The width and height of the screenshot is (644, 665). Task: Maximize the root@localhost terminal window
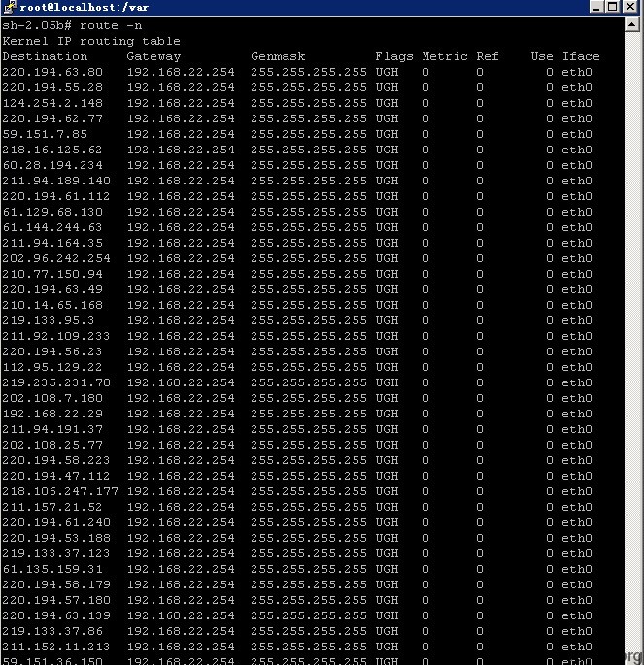click(x=613, y=7)
